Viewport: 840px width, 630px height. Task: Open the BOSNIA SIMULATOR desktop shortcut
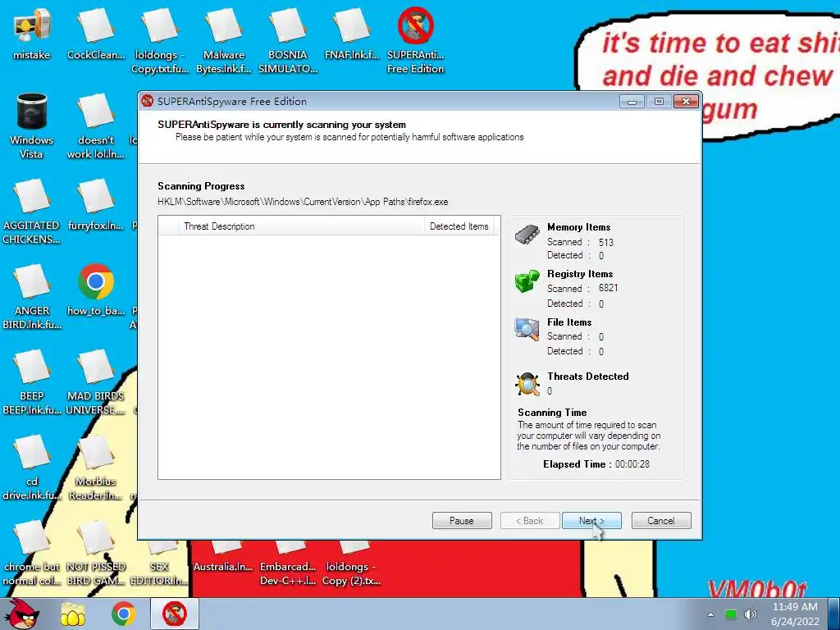(x=288, y=41)
